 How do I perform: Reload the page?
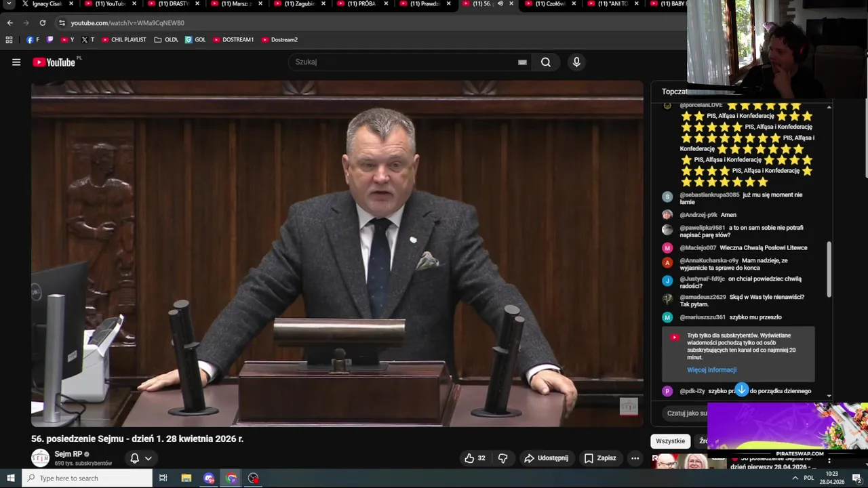pos(42,22)
